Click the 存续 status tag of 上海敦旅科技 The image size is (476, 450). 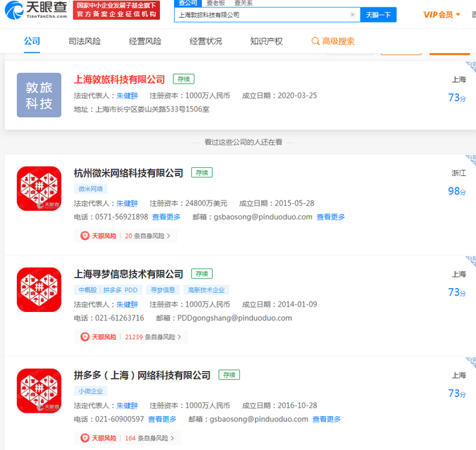coord(184,80)
